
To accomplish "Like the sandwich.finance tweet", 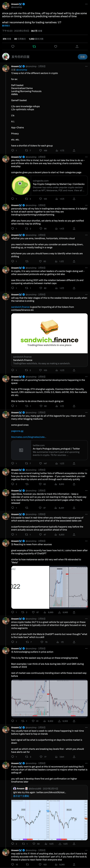I will (41, 370).
